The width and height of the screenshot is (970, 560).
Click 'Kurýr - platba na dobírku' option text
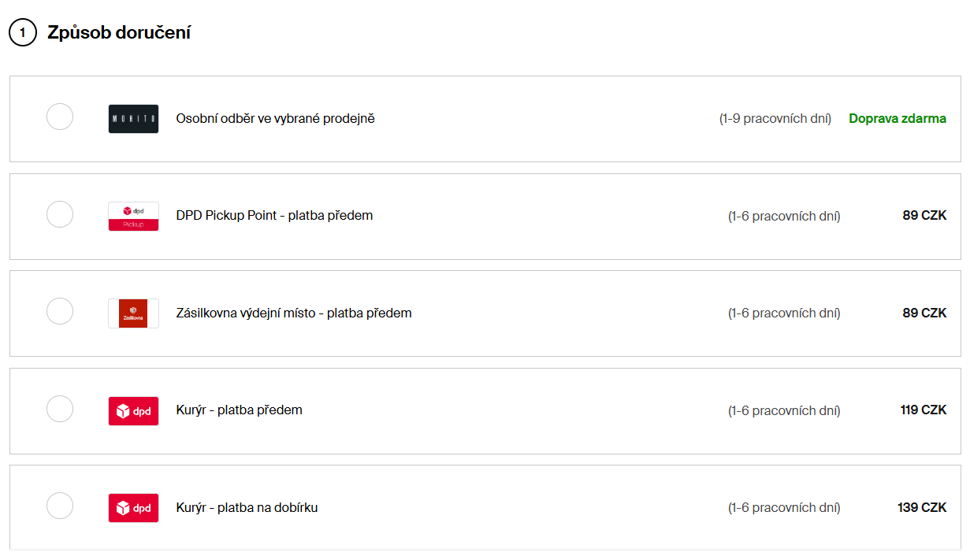click(x=247, y=508)
